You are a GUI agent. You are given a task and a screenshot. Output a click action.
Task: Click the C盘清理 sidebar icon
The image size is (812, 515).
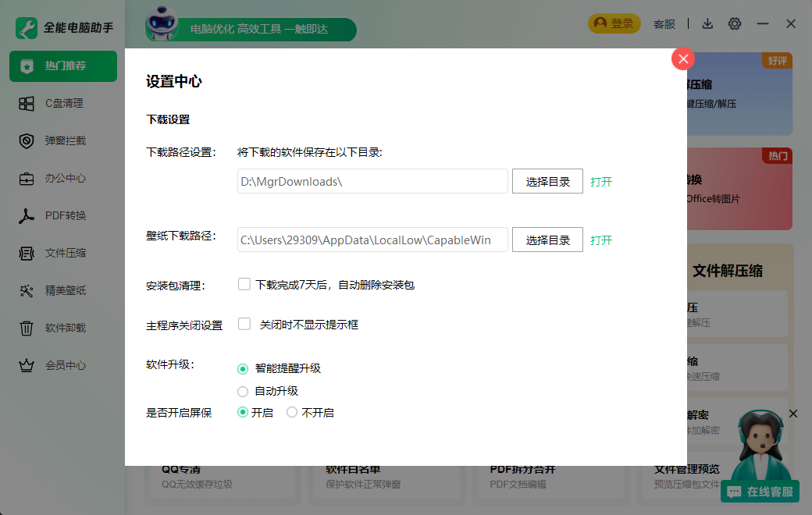click(27, 103)
